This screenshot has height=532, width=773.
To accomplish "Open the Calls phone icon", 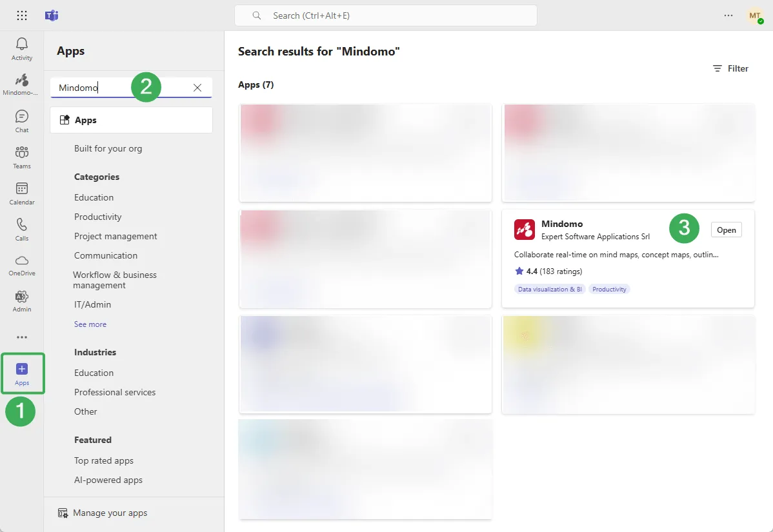I will click(x=22, y=224).
